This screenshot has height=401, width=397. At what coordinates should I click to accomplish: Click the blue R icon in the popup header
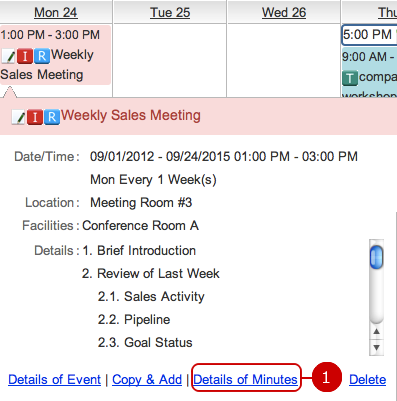(x=52, y=117)
